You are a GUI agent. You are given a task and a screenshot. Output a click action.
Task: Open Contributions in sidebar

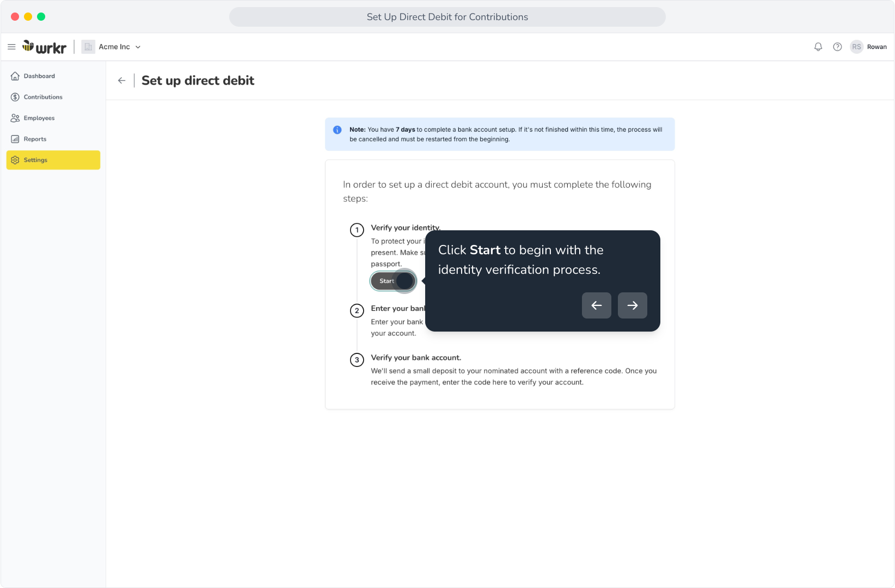click(53, 97)
